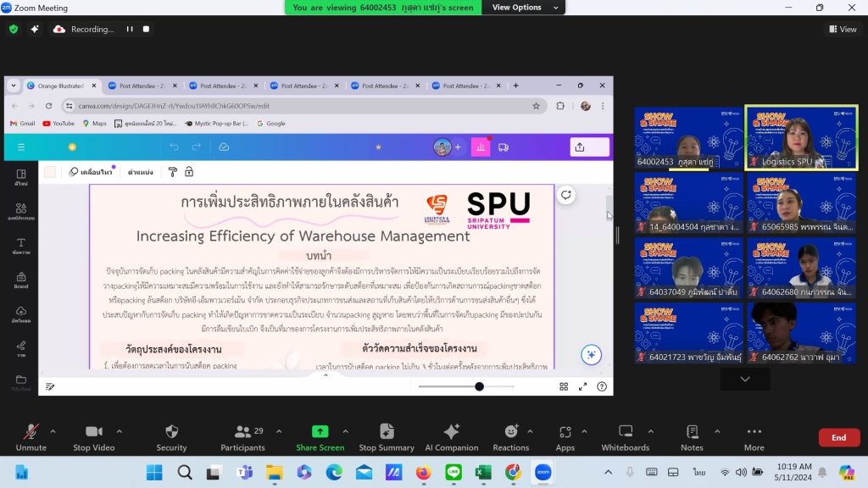Screen dimensions: 868x488
Task: Reload the browser page
Action: click(x=48, y=106)
